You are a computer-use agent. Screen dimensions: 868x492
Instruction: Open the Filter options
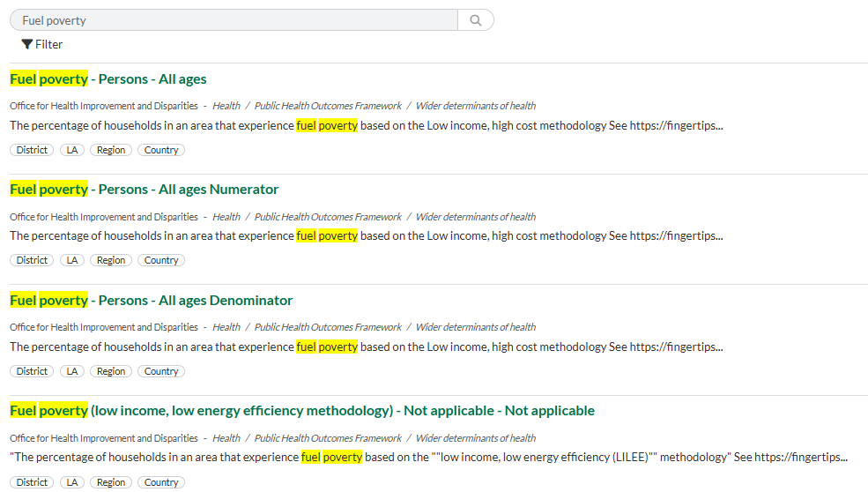42,44
